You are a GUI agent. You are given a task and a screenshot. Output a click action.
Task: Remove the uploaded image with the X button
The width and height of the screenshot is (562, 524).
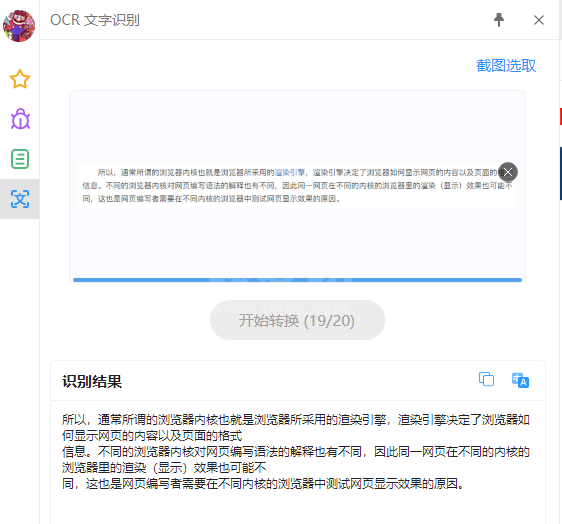[508, 172]
